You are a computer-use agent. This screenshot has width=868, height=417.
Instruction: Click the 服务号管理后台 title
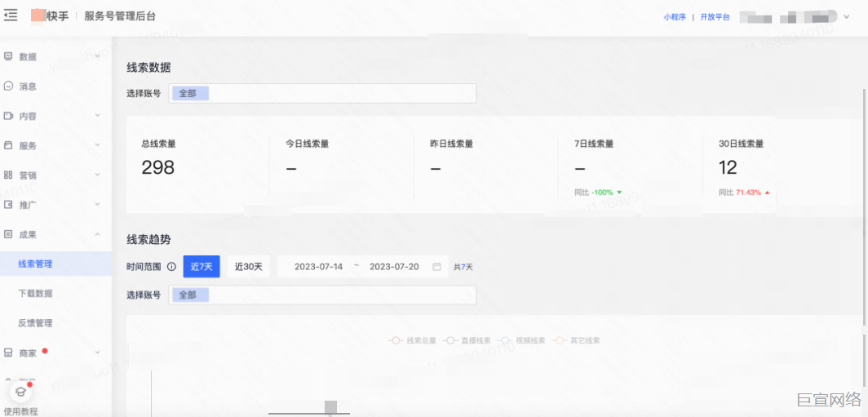[x=120, y=16]
